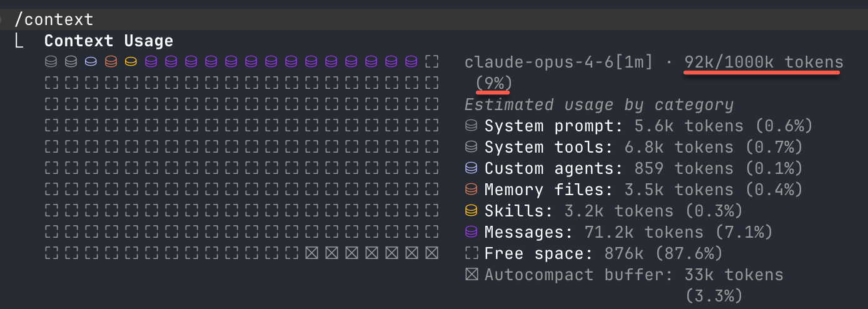This screenshot has height=309, width=868.
Task: Click the claude-opus-4-6[1m] model name
Action: click(x=558, y=62)
